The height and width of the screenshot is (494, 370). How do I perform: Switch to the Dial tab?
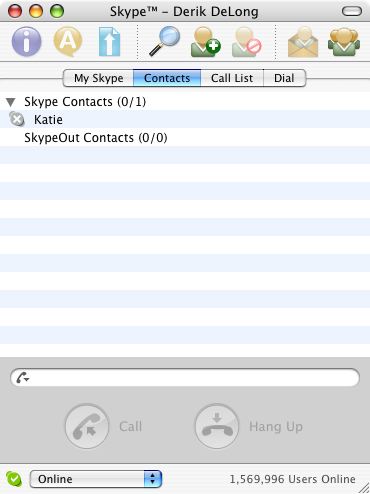click(x=284, y=78)
